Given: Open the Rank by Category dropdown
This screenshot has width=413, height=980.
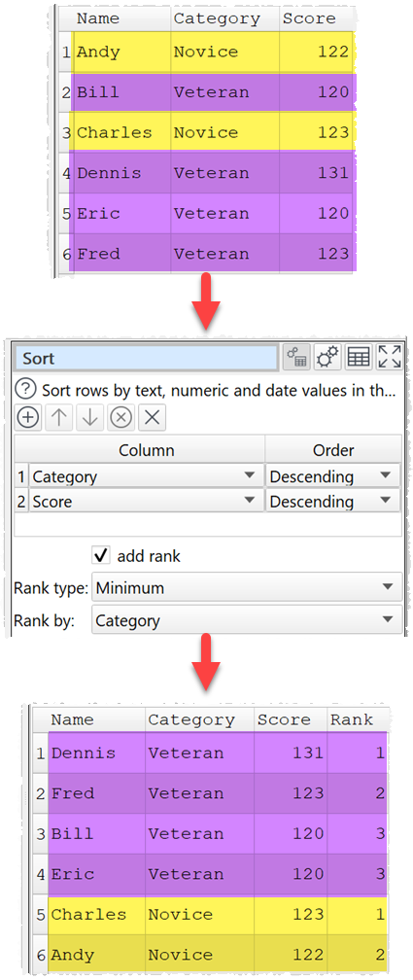Looking at the screenshot, I should pos(247,620).
